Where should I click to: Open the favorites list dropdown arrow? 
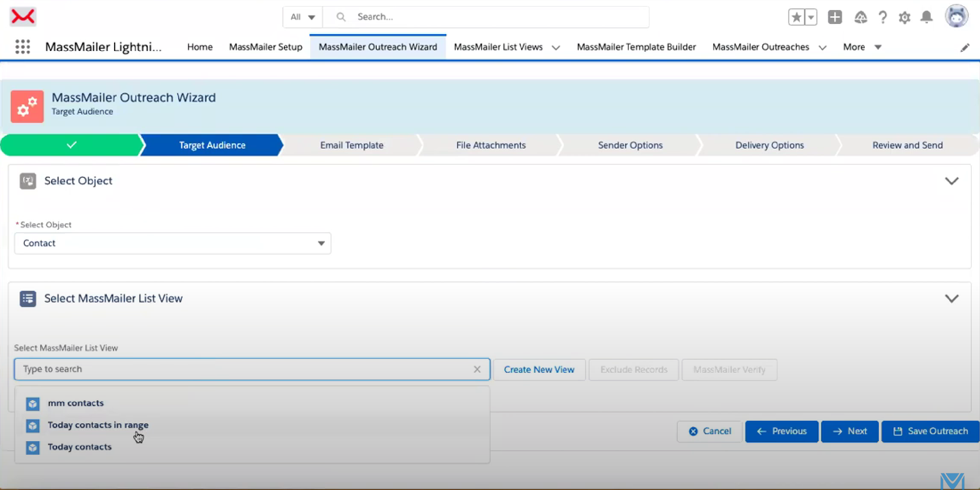(x=811, y=17)
